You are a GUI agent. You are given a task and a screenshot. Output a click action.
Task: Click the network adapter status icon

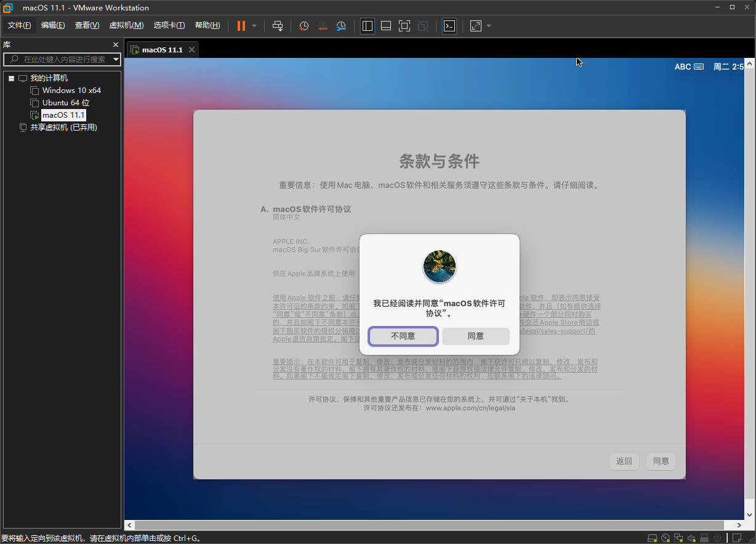(x=678, y=538)
